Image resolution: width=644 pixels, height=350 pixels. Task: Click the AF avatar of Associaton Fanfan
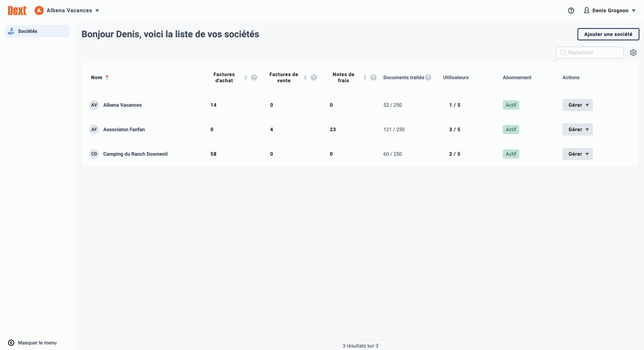coord(94,129)
